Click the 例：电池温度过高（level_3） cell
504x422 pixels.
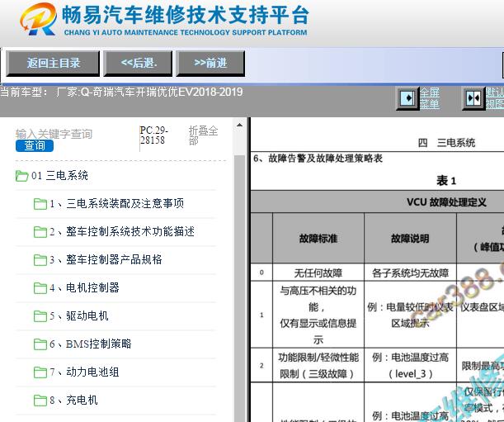pos(410,365)
